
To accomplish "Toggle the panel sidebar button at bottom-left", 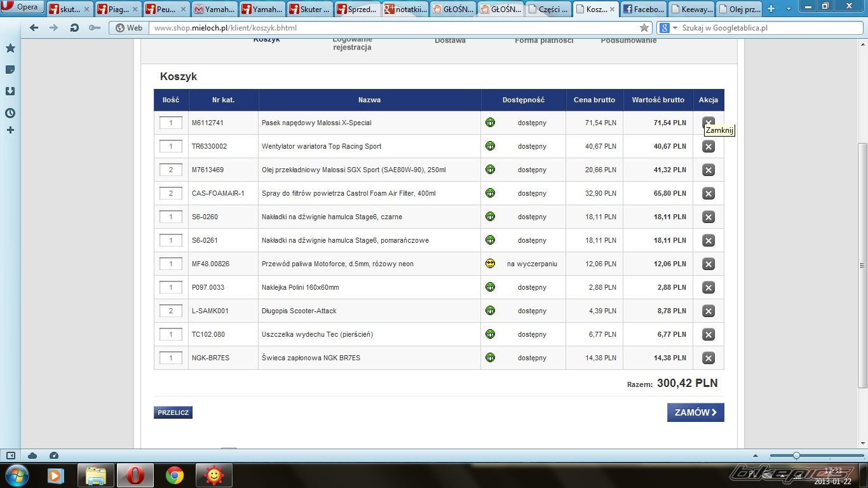I will coord(11,456).
